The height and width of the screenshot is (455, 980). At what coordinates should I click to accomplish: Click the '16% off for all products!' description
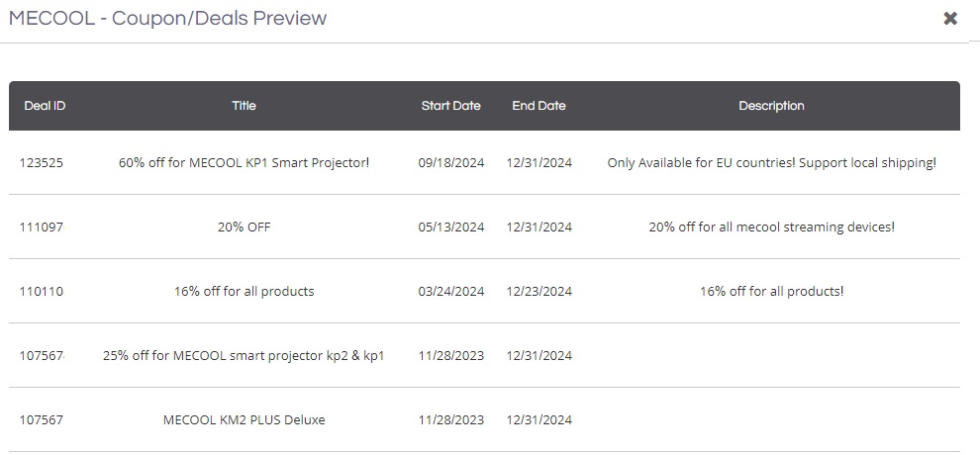(771, 292)
